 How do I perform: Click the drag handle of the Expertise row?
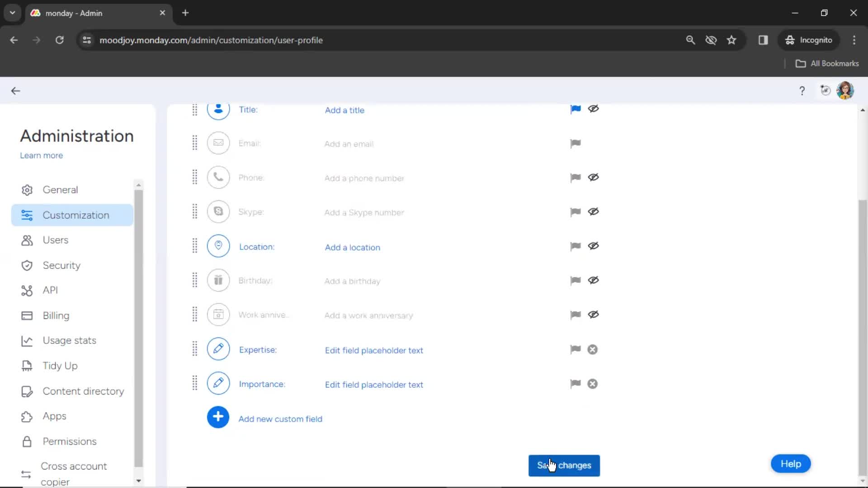(x=195, y=349)
